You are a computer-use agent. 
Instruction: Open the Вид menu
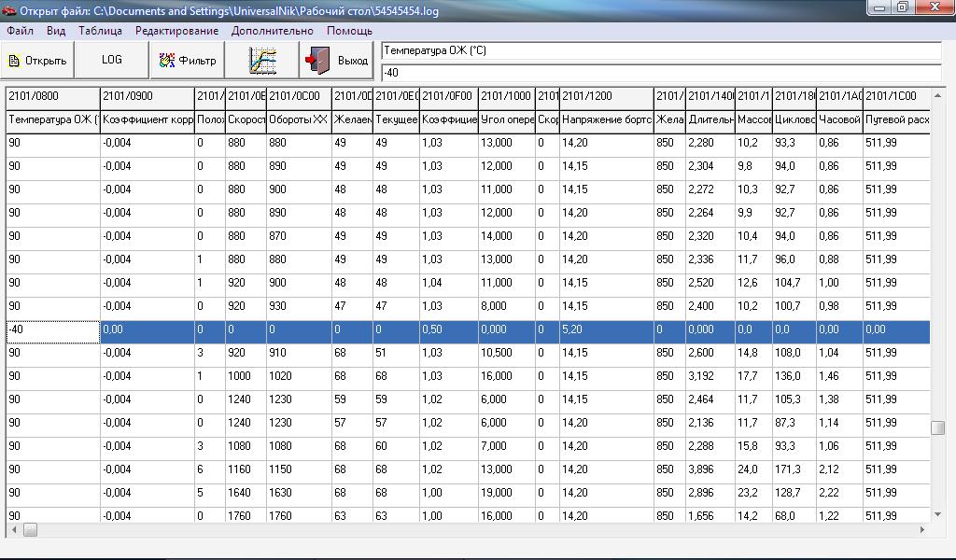[55, 31]
